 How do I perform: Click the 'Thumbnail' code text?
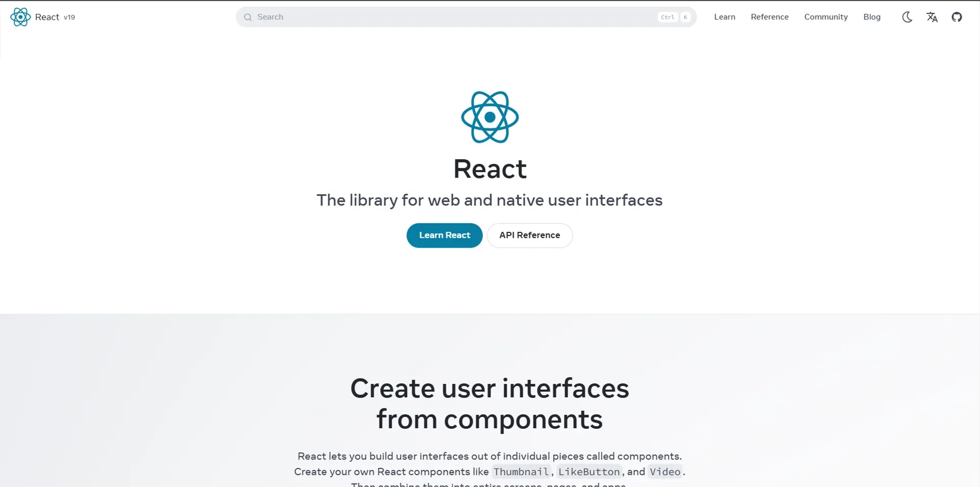(x=521, y=472)
